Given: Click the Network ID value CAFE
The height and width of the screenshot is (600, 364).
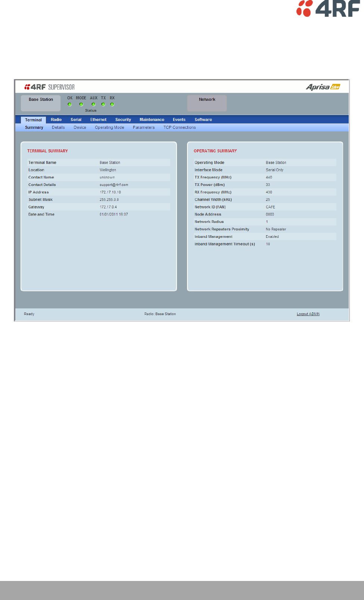Looking at the screenshot, I should (x=270, y=207).
